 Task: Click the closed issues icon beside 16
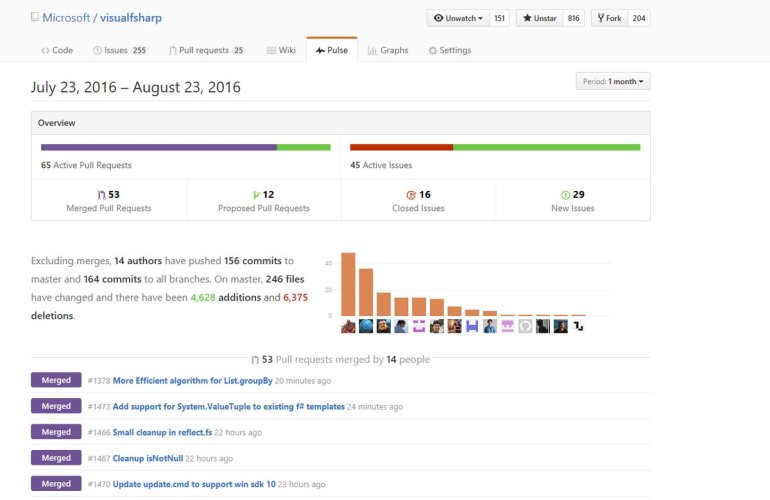click(x=410, y=194)
